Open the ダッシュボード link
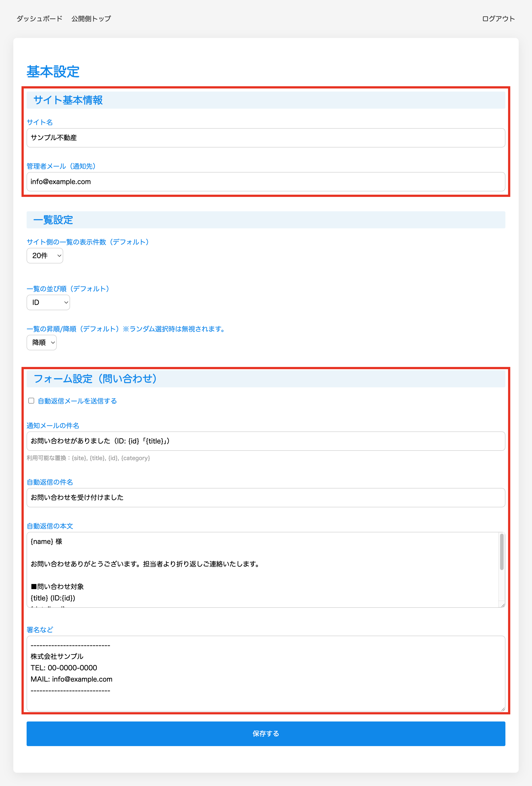 point(40,19)
